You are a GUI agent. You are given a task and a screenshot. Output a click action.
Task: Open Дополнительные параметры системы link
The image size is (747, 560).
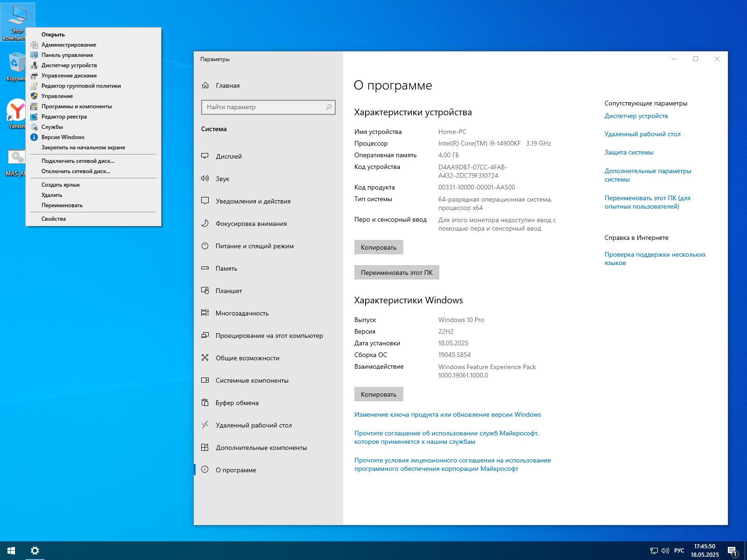point(648,175)
